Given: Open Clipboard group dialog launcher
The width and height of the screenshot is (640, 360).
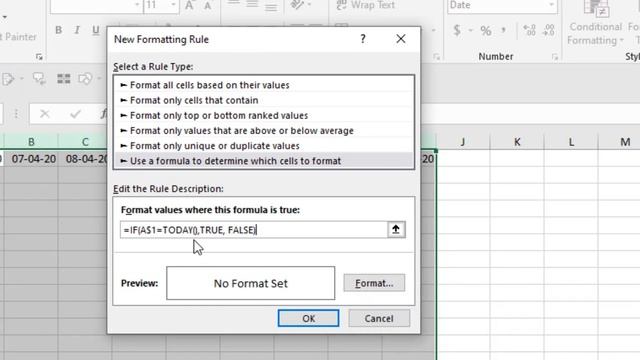Looking at the screenshot, I should coord(39,57).
